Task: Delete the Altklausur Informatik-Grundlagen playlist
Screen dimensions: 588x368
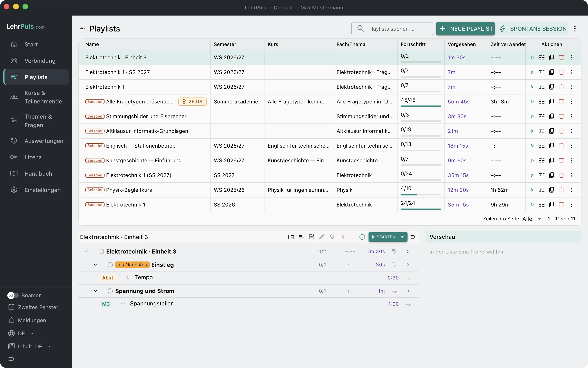Action: click(x=561, y=131)
